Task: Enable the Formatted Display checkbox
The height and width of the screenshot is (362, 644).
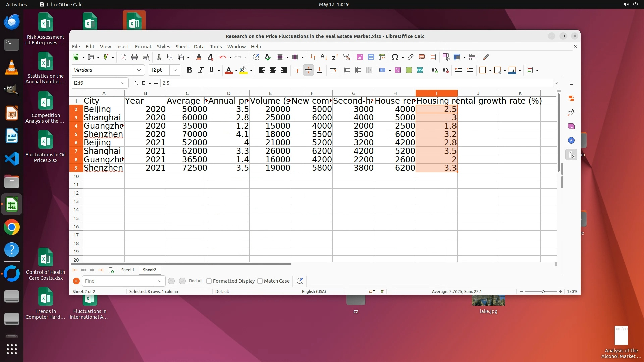Action: pos(209,281)
